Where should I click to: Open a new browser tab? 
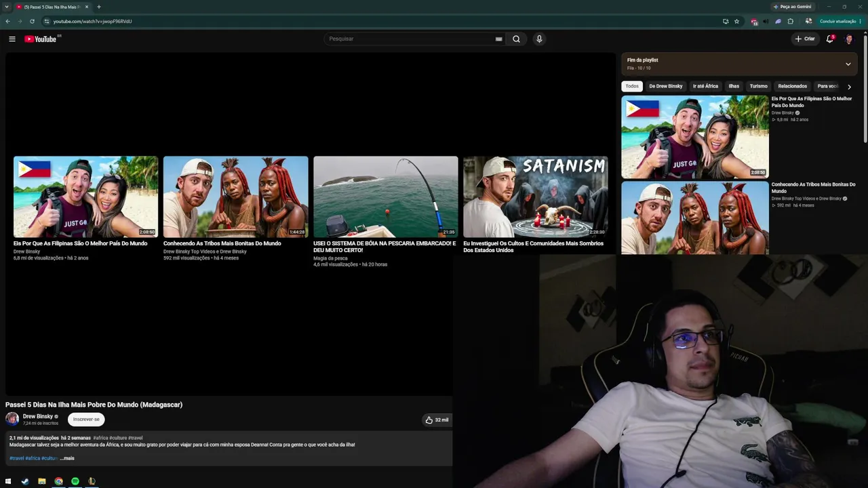tap(99, 7)
